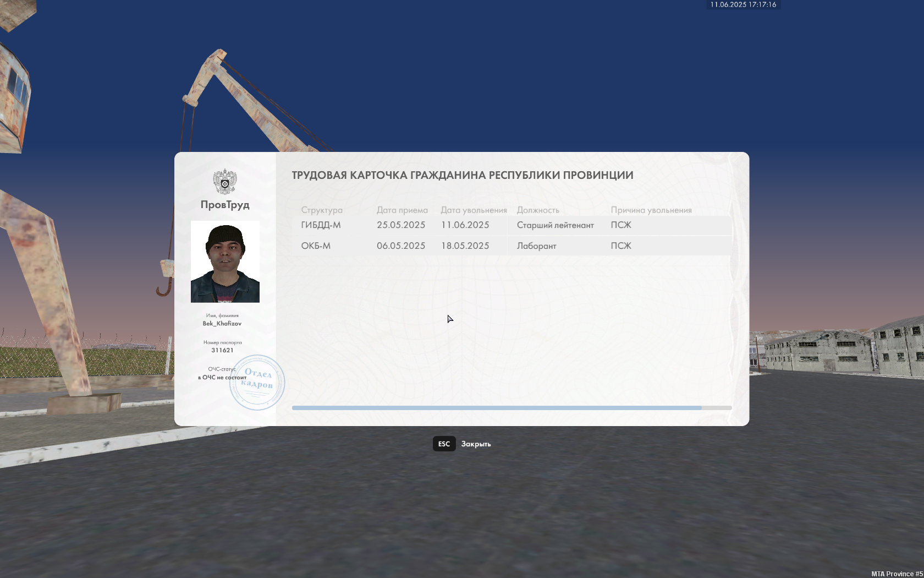Screen dimensions: 924x578
Task: Click the horizontal scrollbar under the table
Action: [x=512, y=408]
